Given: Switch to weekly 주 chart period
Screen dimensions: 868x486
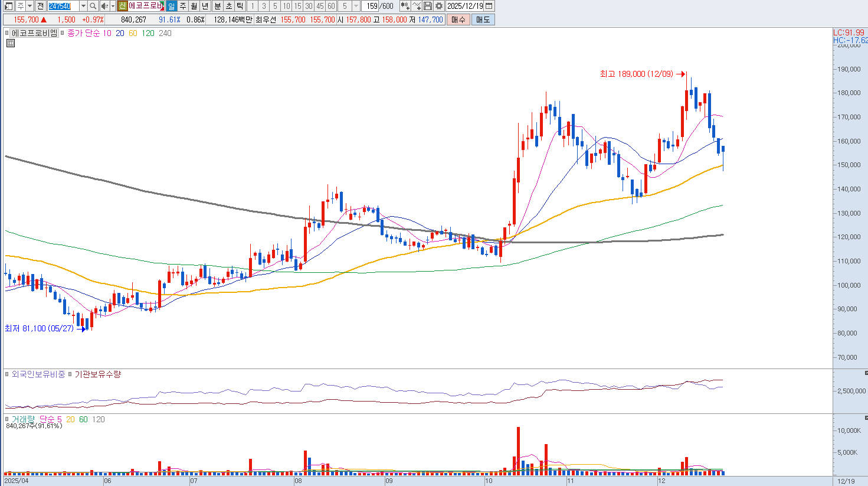Looking at the screenshot, I should pyautogui.click(x=182, y=6).
